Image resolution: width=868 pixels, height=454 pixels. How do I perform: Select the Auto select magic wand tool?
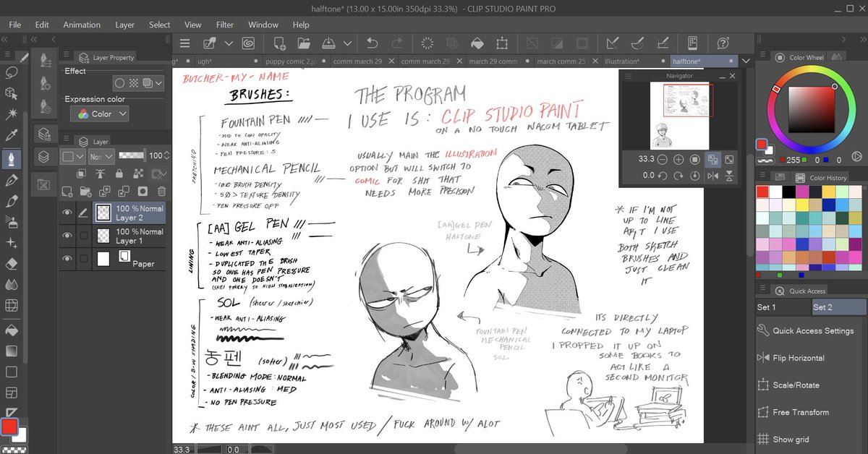point(12,114)
